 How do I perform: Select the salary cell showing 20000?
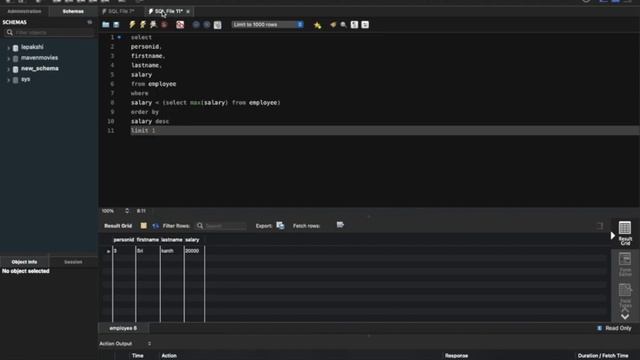(194, 251)
